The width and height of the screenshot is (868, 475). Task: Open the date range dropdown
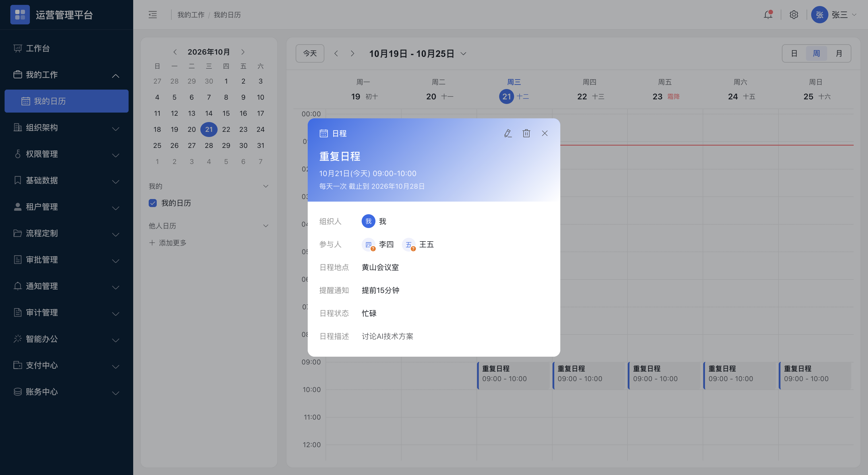pyautogui.click(x=463, y=54)
